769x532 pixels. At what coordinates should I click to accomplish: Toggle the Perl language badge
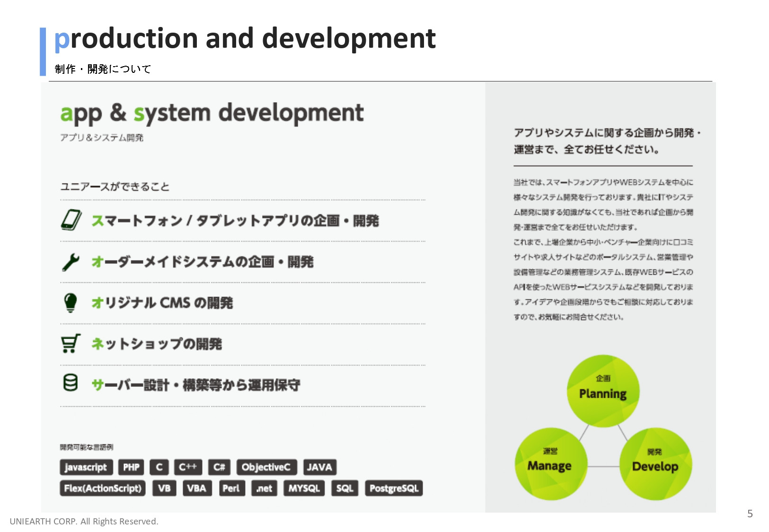click(231, 488)
